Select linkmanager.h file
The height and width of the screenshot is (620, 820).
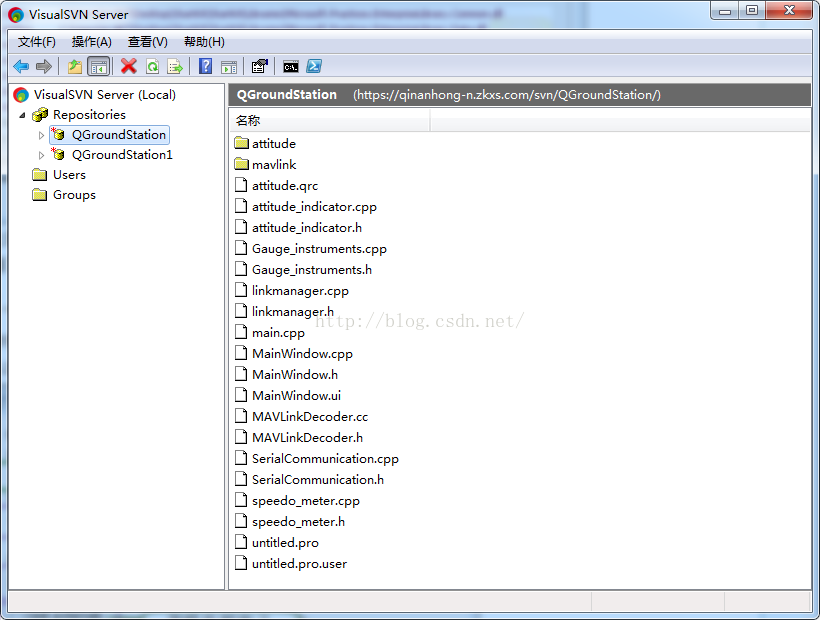click(x=292, y=312)
